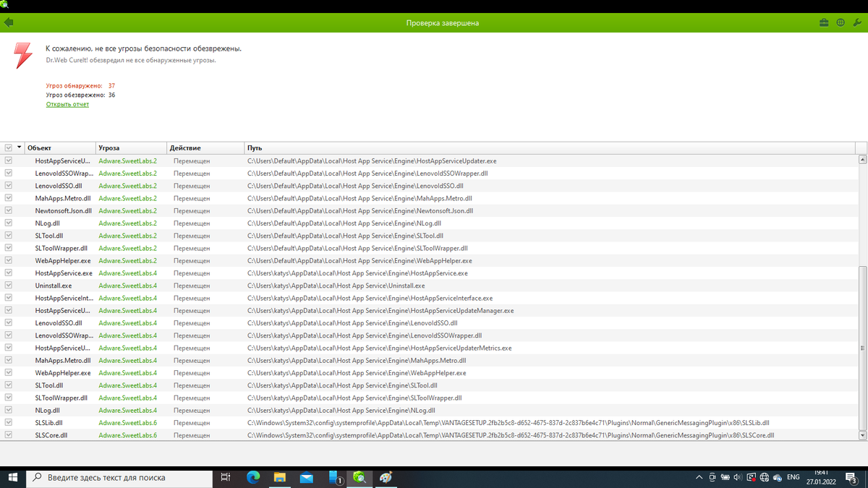Image resolution: width=868 pixels, height=488 pixels.
Task: Switch to Dr.Web CureIt taskbar icon
Action: click(x=359, y=477)
